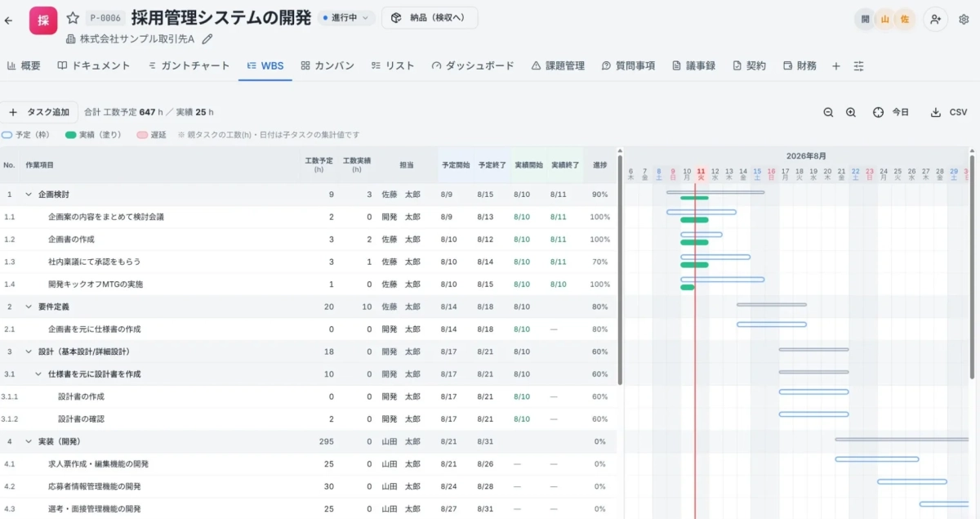Star the project as favorite
The height and width of the screenshot is (519, 980).
(x=73, y=18)
